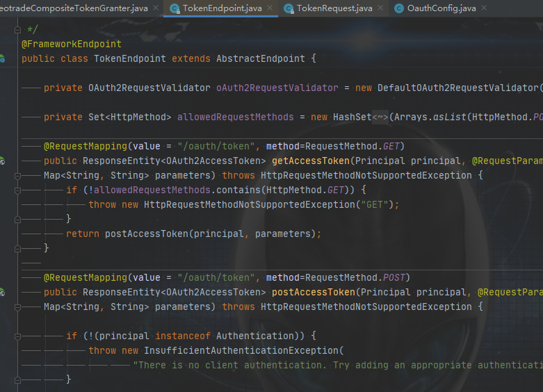
Task: Click AbstractEndpoint in the class declaration
Action: [x=261, y=58]
